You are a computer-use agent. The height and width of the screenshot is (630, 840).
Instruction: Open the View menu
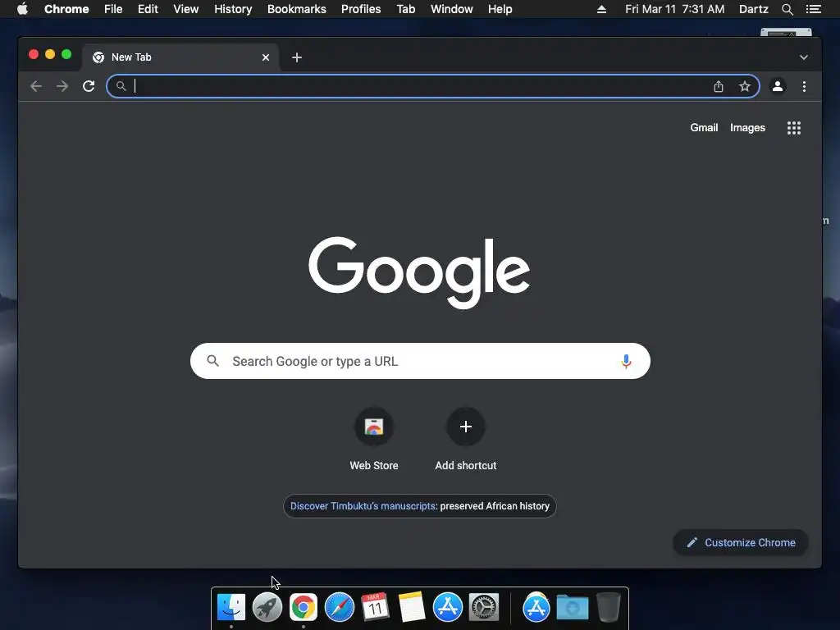(x=186, y=9)
